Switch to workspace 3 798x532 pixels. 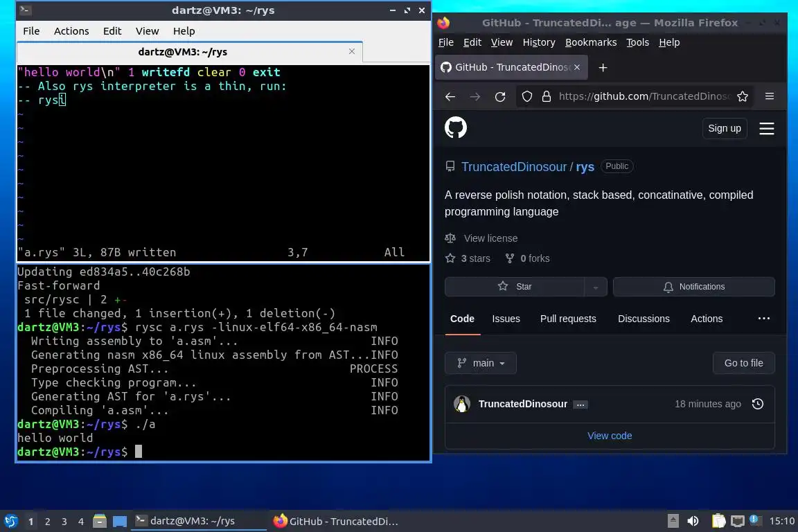click(64, 522)
